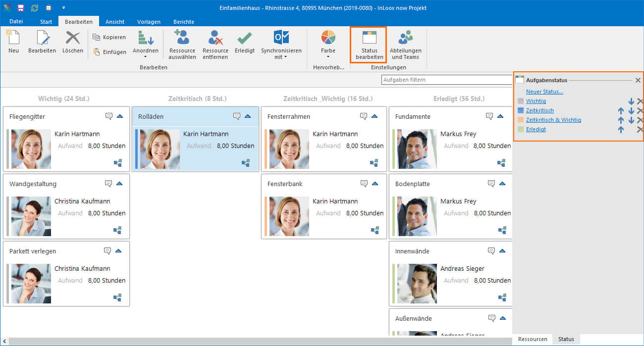Screen dimensions: 644x346
Task: Click the Aufgaben filtern search field
Action: tap(447, 80)
